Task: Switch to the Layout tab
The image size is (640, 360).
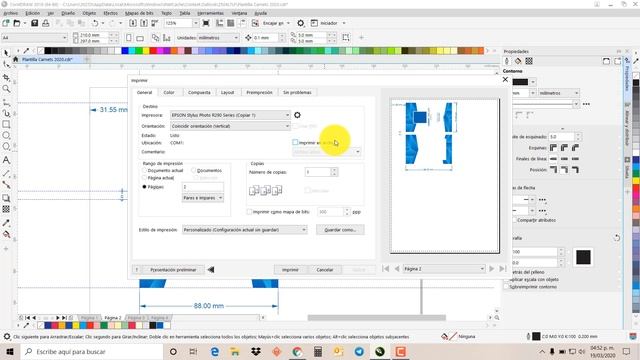Action: [x=227, y=93]
